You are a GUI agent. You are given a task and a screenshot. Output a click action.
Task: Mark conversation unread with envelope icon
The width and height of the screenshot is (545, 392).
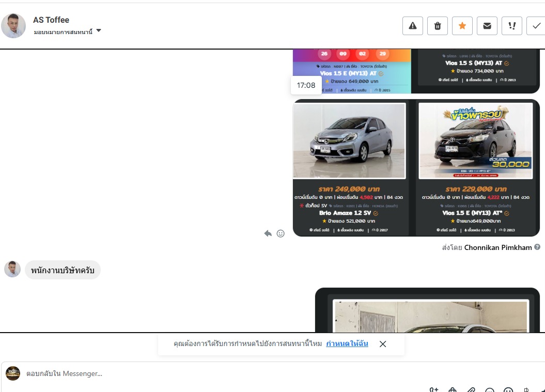pyautogui.click(x=487, y=26)
